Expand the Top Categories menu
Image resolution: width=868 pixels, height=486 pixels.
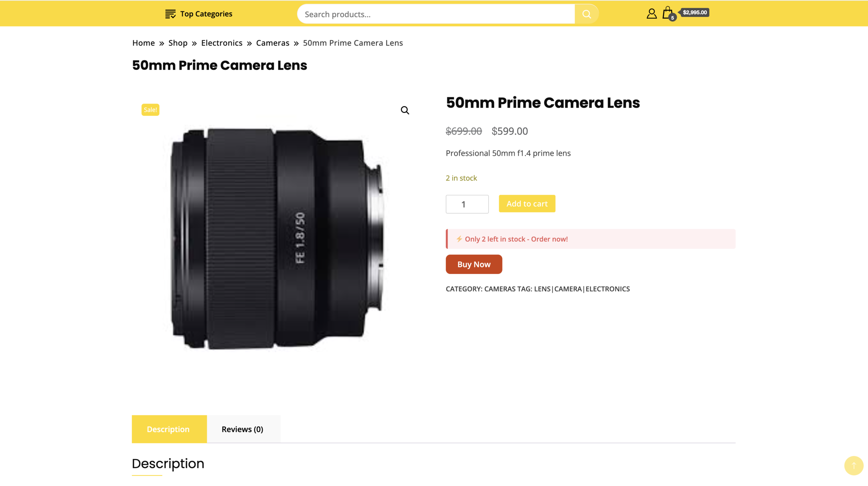click(206, 14)
